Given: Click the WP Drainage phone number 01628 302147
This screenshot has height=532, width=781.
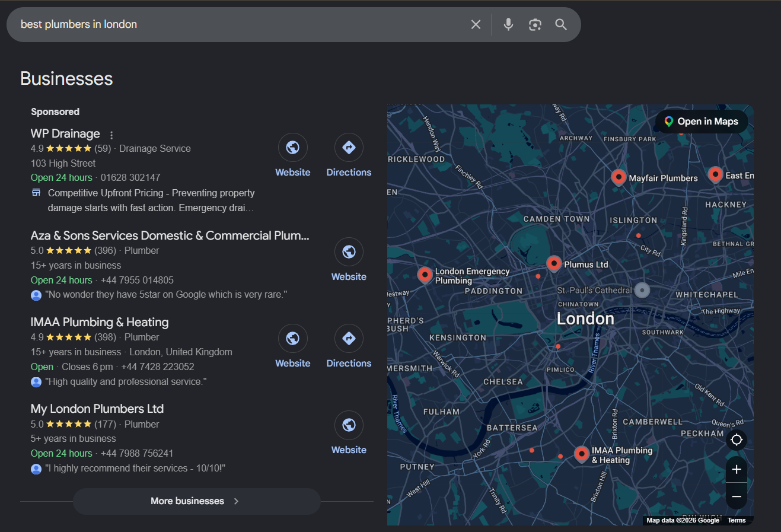Looking at the screenshot, I should 130,178.
